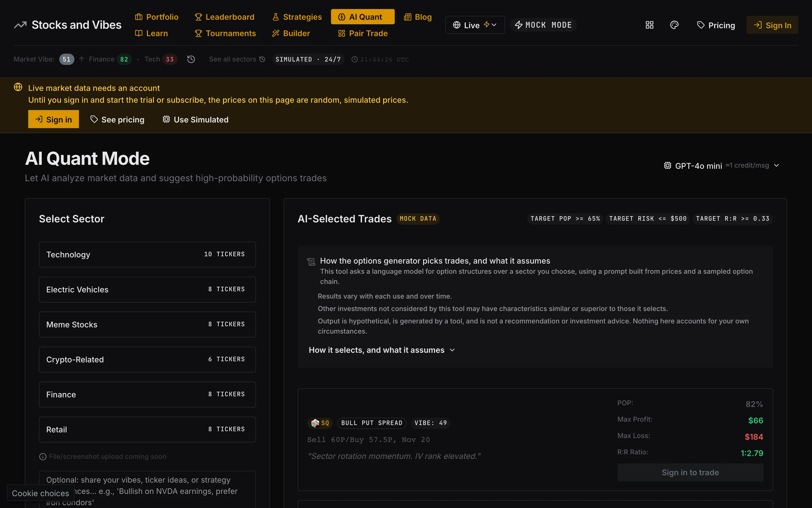Click the VIBE: 49 tag

coord(430,423)
